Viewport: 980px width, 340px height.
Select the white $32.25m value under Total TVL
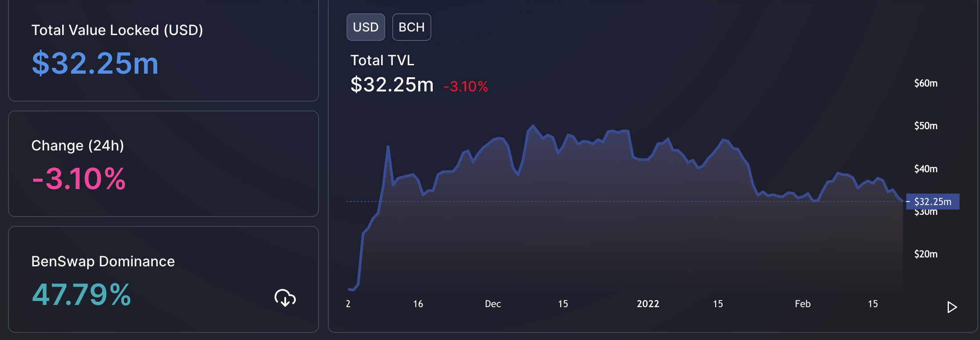(x=392, y=84)
